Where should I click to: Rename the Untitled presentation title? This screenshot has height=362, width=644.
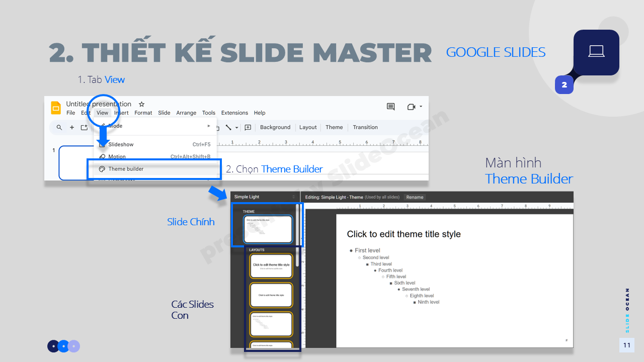point(99,104)
